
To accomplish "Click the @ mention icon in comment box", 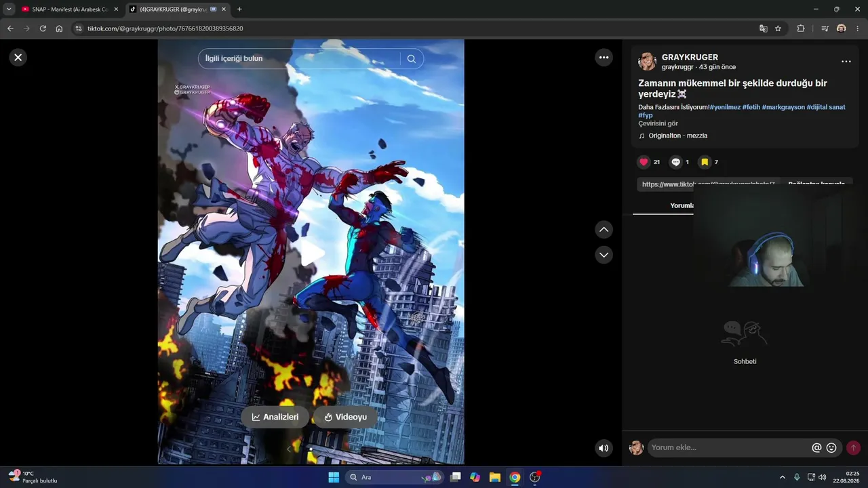I will (x=816, y=447).
